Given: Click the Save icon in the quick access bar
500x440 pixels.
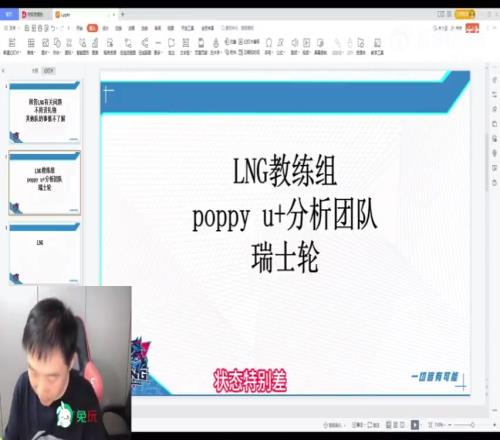Looking at the screenshot, I should click(x=27, y=28).
